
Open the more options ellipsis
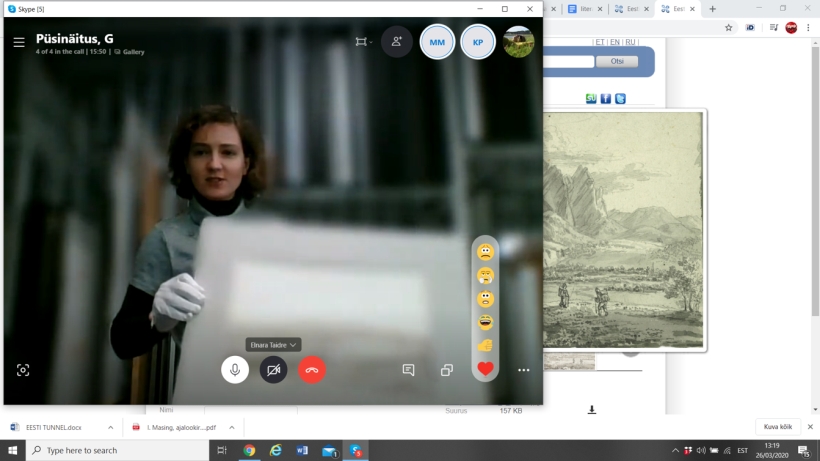[523, 370]
